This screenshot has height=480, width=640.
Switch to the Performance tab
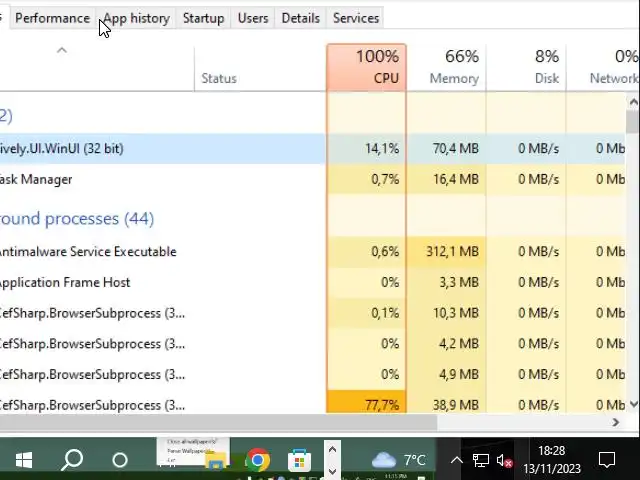tap(52, 18)
